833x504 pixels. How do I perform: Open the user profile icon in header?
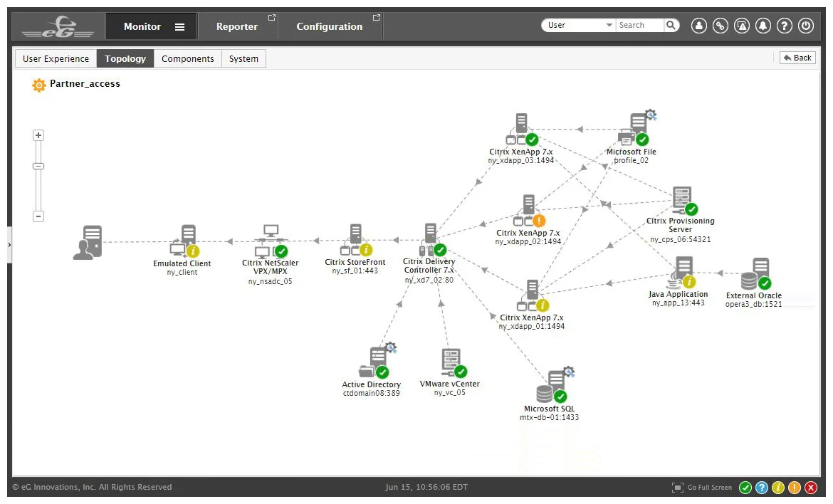point(698,26)
